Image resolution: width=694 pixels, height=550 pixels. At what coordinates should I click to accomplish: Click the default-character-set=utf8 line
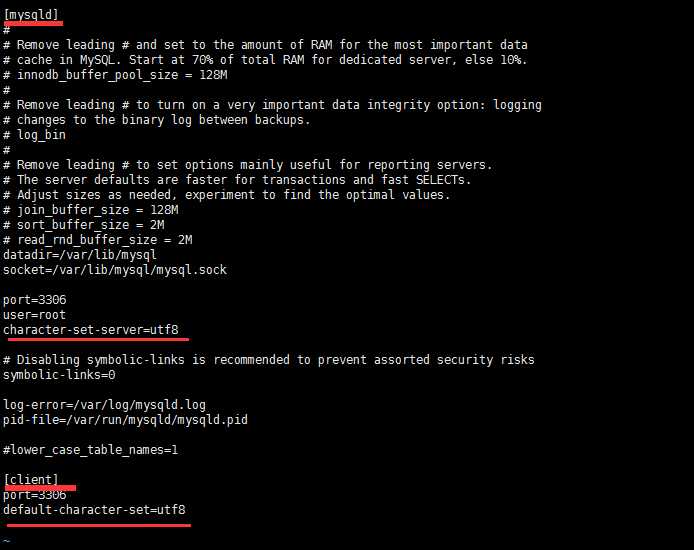(94, 510)
